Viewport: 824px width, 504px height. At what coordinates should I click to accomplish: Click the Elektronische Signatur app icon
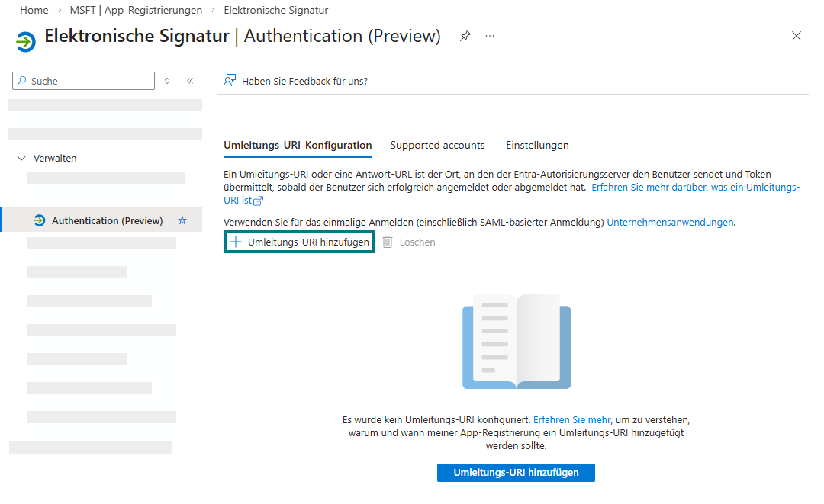pos(26,40)
